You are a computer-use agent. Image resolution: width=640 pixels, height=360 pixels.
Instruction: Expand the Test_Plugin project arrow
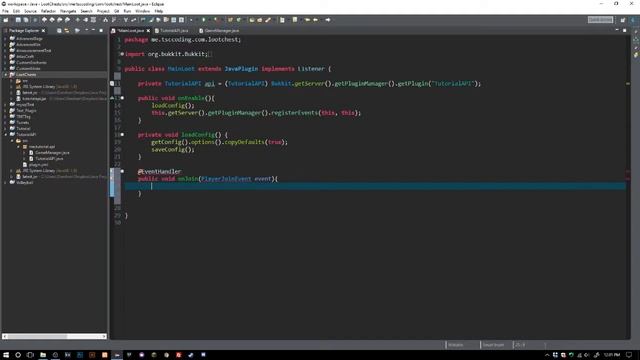[5, 111]
